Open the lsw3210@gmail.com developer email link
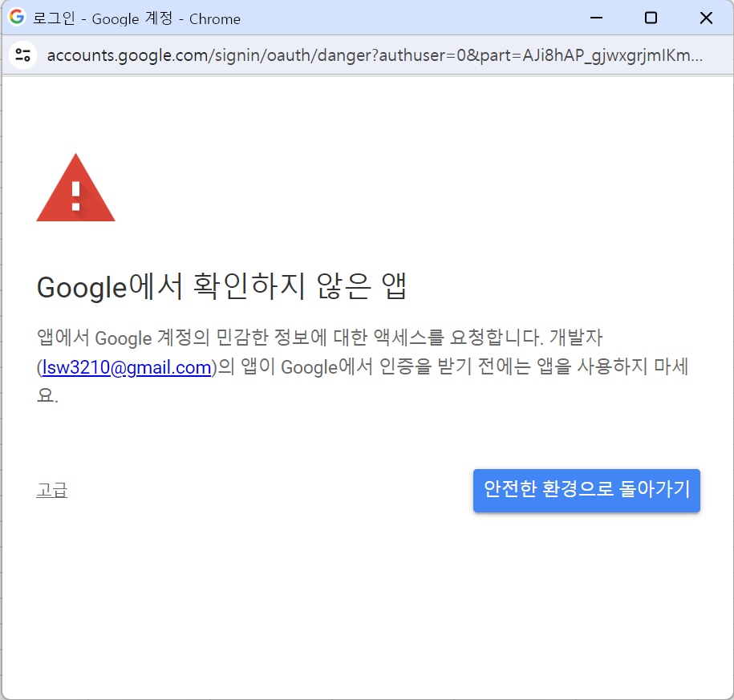Viewport: 734px width, 700px height. point(127,367)
